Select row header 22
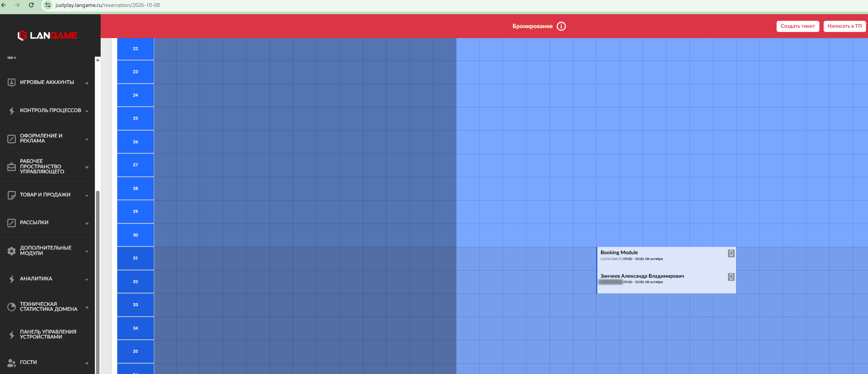The width and height of the screenshot is (868, 374). [x=136, y=49]
